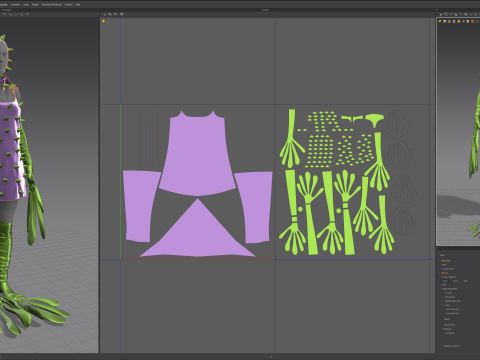Click first white icon in right panel toolbar
Image resolution: width=480 pixels, height=360 pixels.
pyautogui.click(x=441, y=15)
